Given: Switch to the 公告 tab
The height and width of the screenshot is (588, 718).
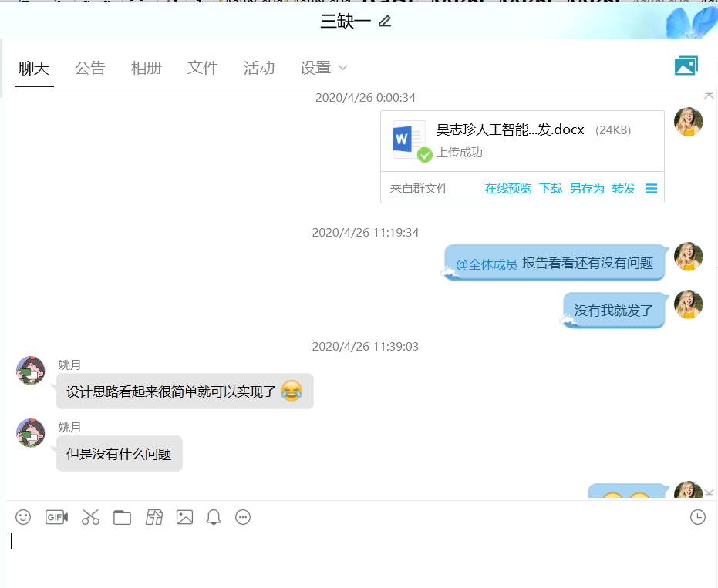Looking at the screenshot, I should (89, 68).
